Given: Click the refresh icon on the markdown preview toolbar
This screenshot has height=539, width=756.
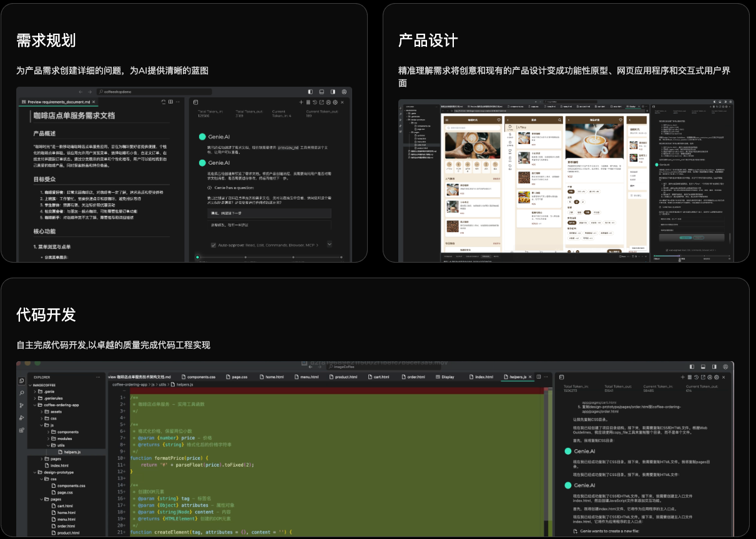Looking at the screenshot, I should click(164, 102).
